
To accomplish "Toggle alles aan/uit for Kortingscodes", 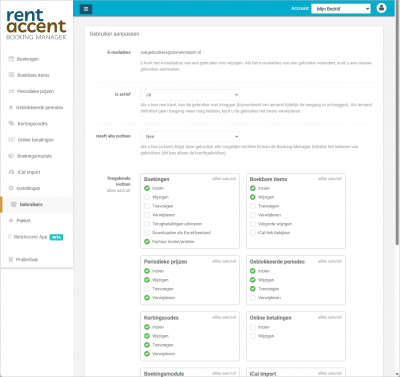I will [224, 317].
